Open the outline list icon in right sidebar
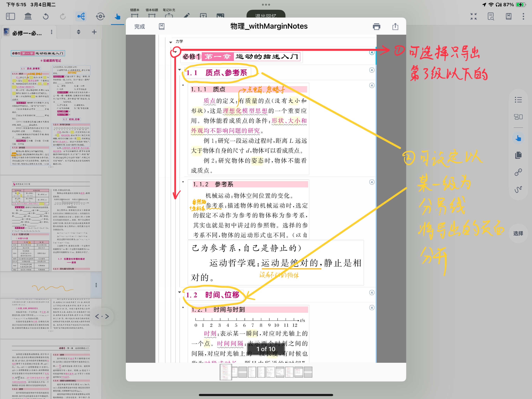The height and width of the screenshot is (399, 532). click(x=518, y=100)
